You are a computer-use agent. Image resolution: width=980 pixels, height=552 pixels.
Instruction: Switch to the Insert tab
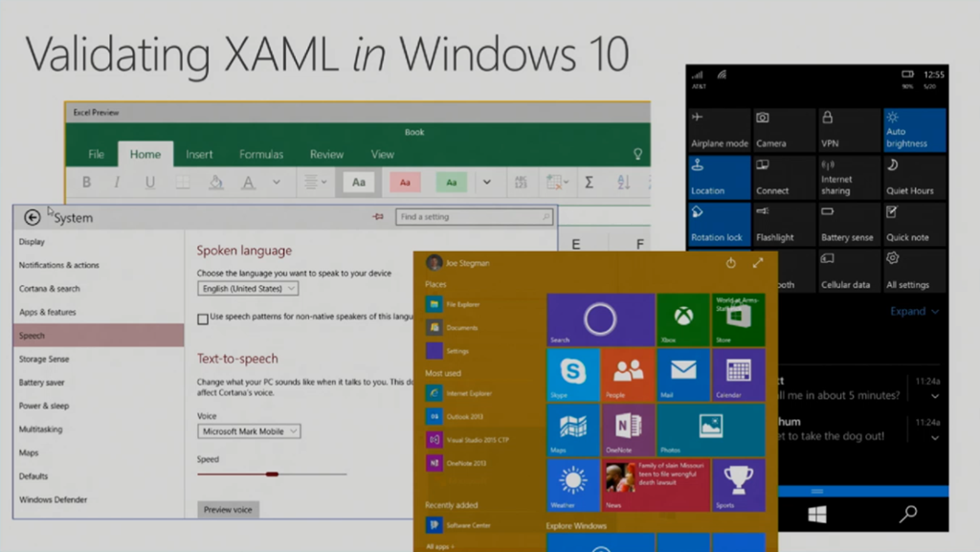[199, 154]
